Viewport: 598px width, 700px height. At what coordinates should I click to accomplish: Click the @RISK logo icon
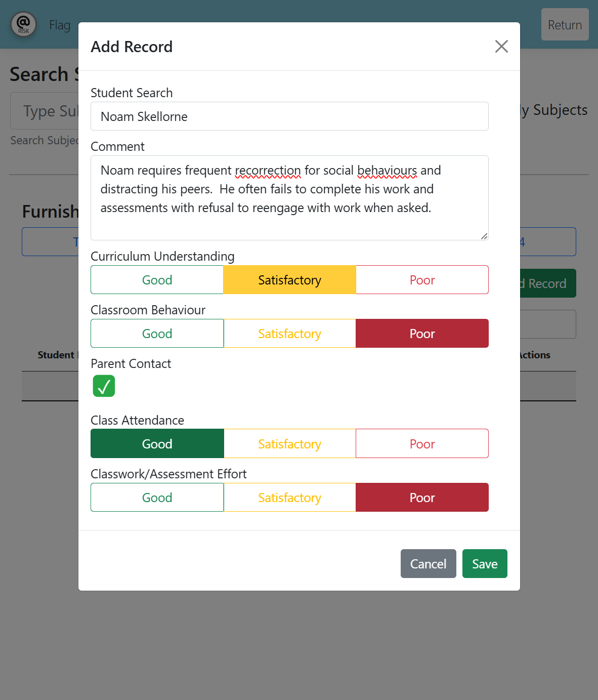click(x=23, y=24)
